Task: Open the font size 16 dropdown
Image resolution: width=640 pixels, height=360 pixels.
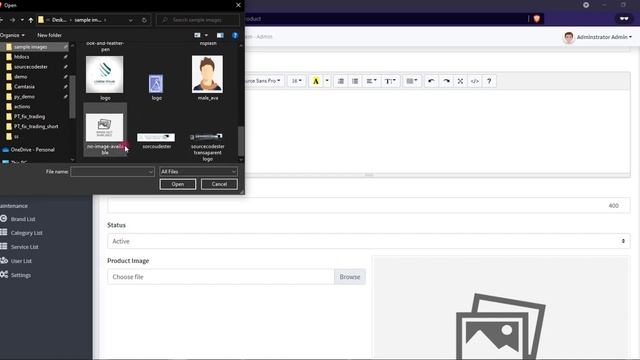Action: (296, 81)
